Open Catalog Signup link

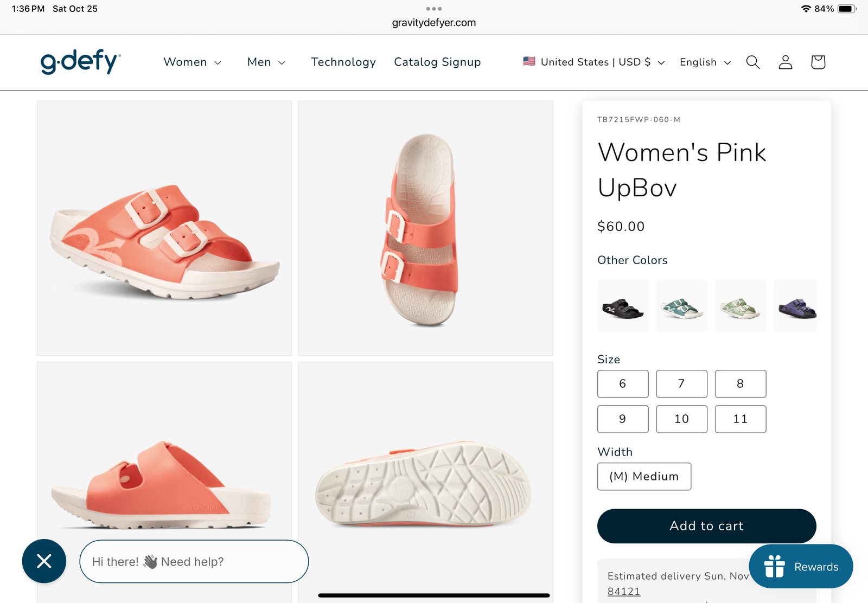[x=437, y=62]
